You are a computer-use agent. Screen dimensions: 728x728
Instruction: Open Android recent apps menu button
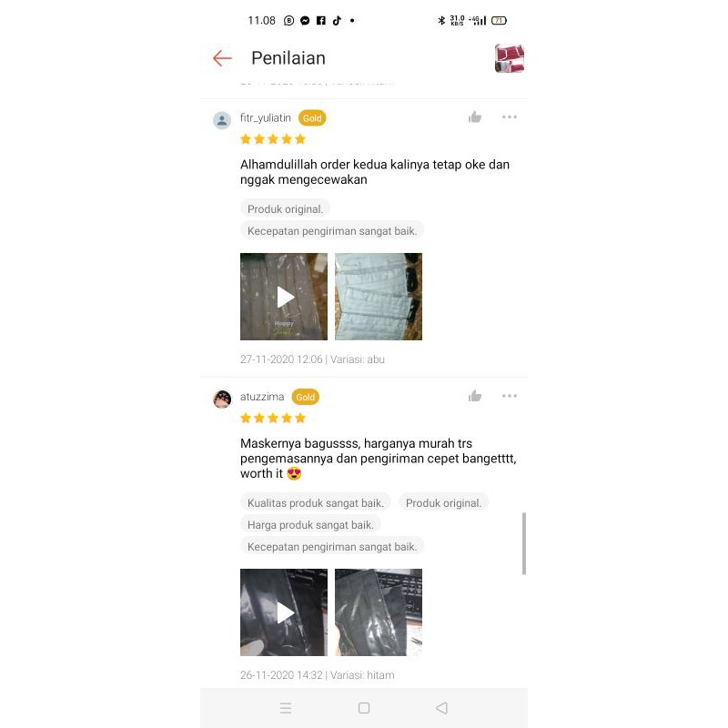(286, 708)
